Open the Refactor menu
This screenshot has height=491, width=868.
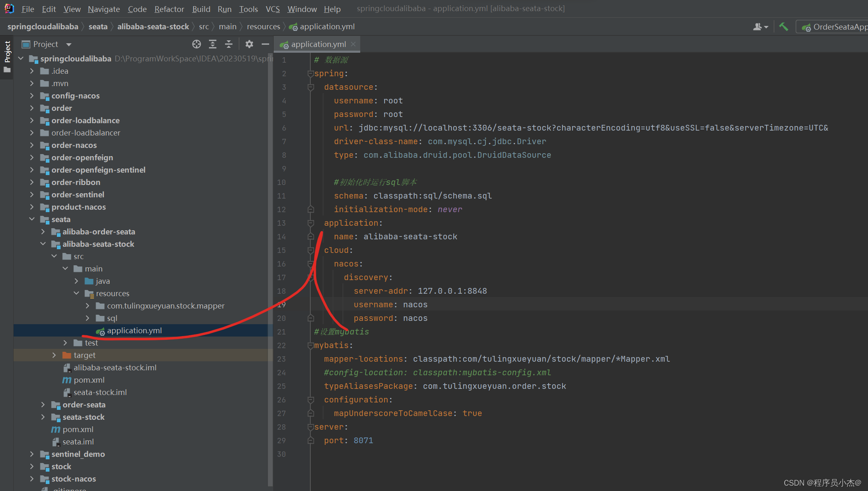[x=169, y=9]
